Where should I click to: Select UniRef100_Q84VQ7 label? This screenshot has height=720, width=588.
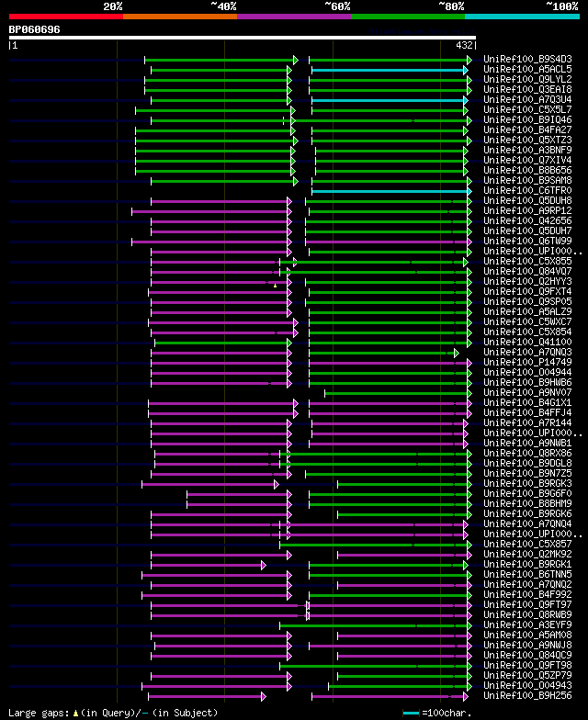527,272
